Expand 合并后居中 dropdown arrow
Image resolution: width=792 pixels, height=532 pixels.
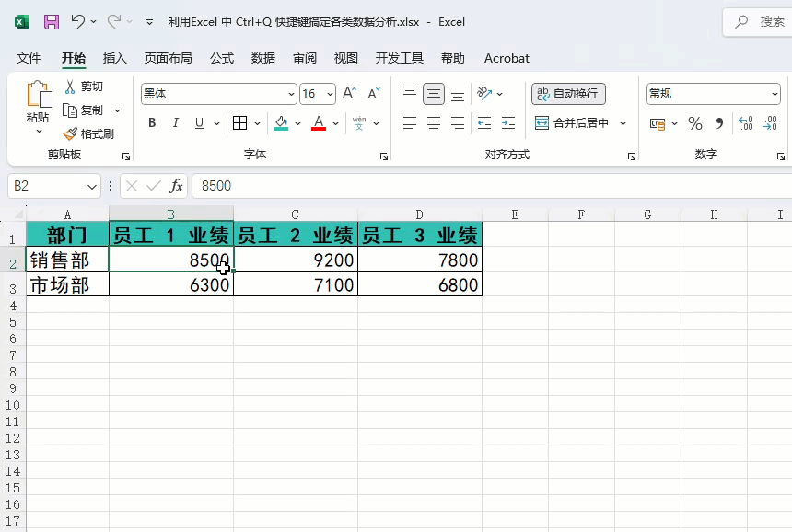(623, 123)
